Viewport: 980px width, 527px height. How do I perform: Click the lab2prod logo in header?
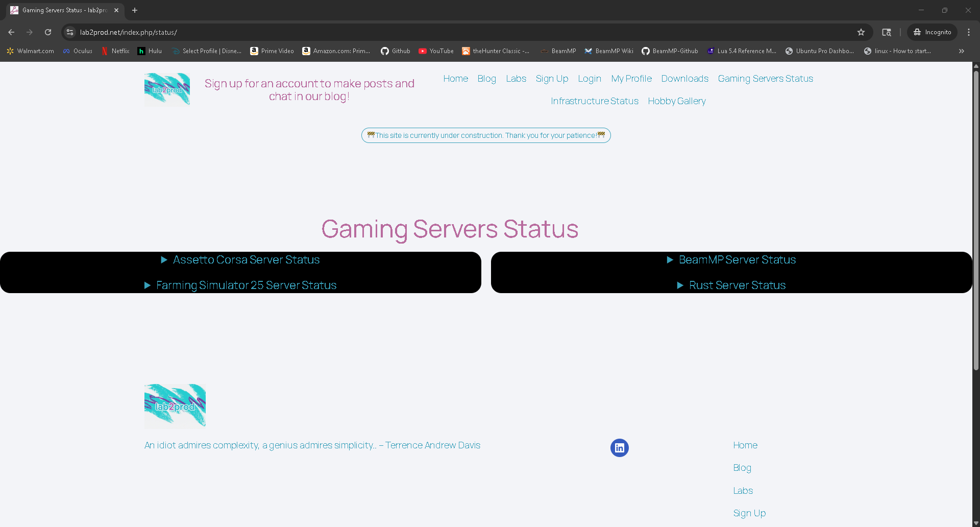[x=167, y=89]
